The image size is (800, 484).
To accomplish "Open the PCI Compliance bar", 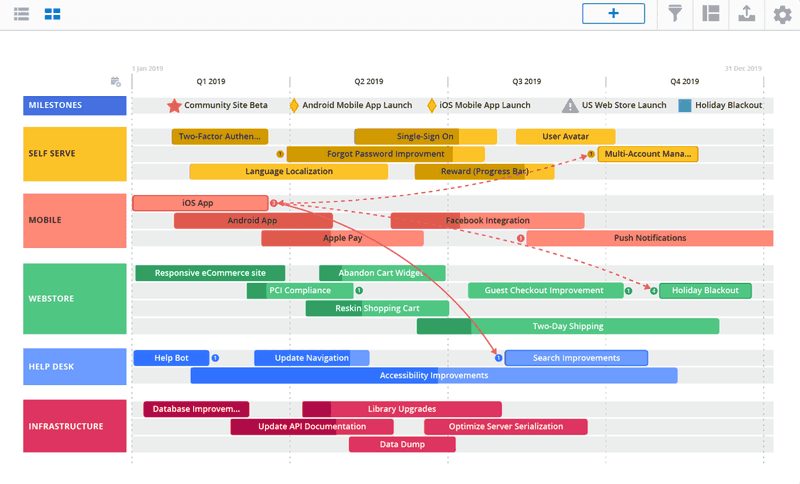I will [300, 291].
